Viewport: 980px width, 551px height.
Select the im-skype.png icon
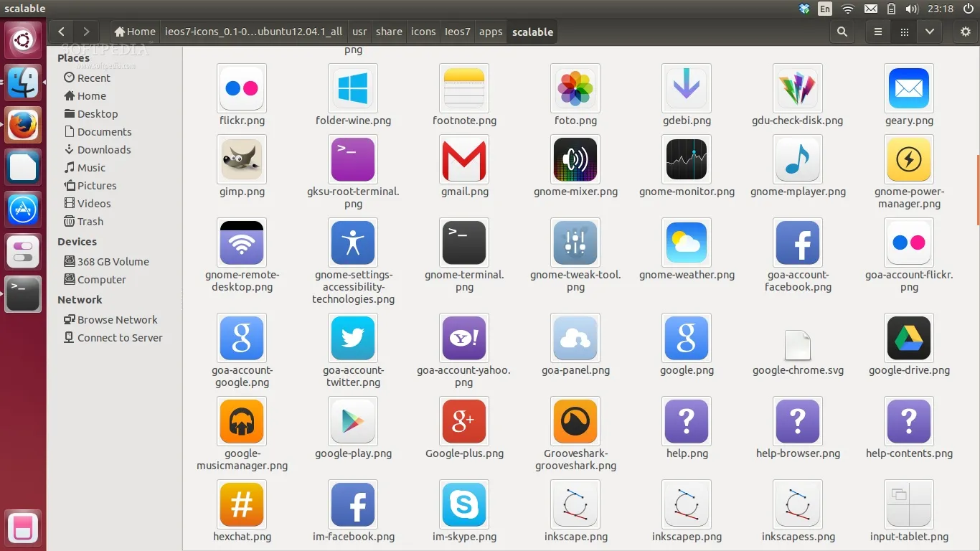coord(464,504)
